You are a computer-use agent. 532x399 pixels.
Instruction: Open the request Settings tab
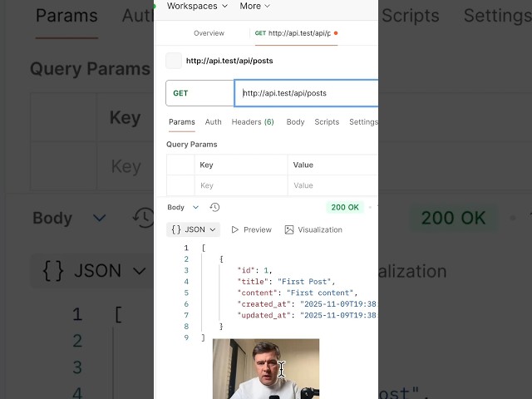point(363,122)
